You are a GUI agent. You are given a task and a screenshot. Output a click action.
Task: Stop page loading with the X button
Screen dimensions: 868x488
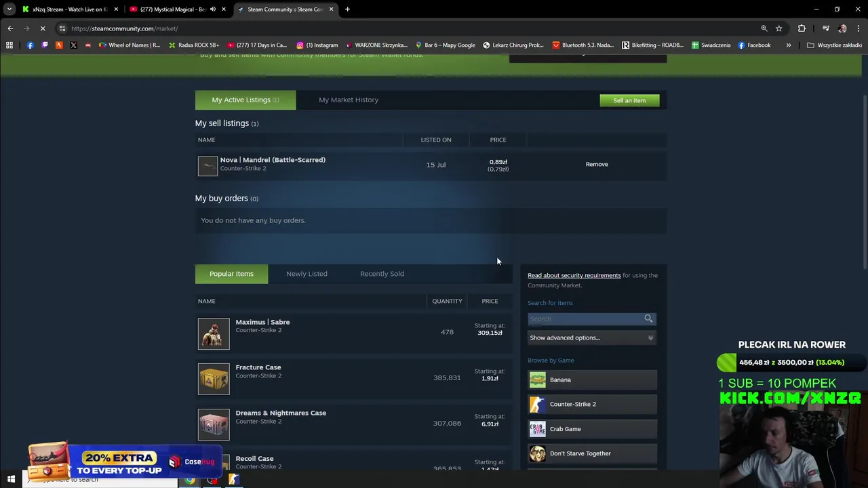(43, 28)
